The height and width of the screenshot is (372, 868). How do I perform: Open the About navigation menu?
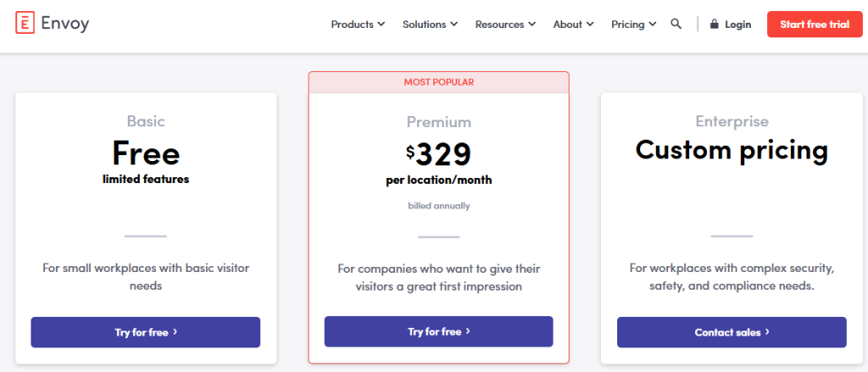[574, 25]
